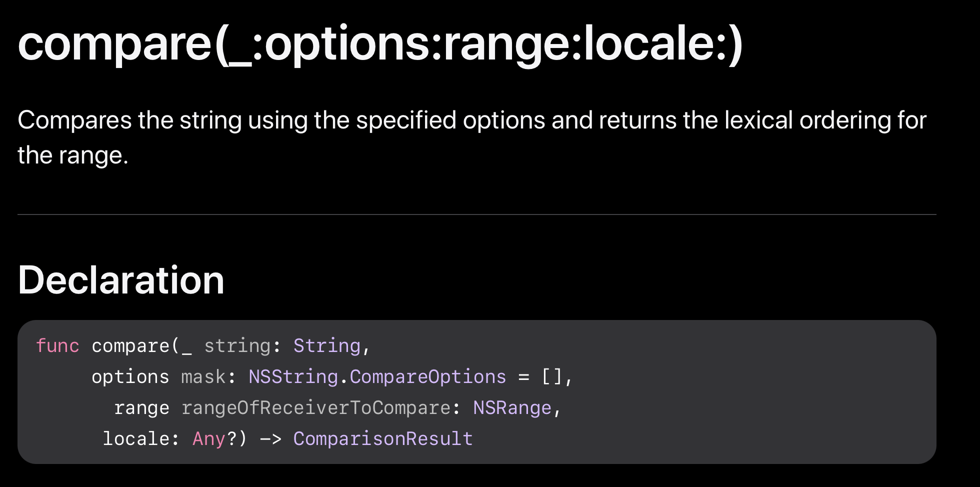Open the ComparisonResult return type link

coord(382,439)
